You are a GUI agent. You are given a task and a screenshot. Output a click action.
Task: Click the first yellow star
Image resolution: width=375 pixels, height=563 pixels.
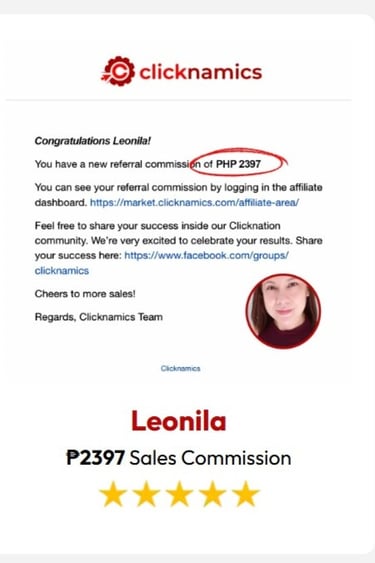(x=114, y=494)
